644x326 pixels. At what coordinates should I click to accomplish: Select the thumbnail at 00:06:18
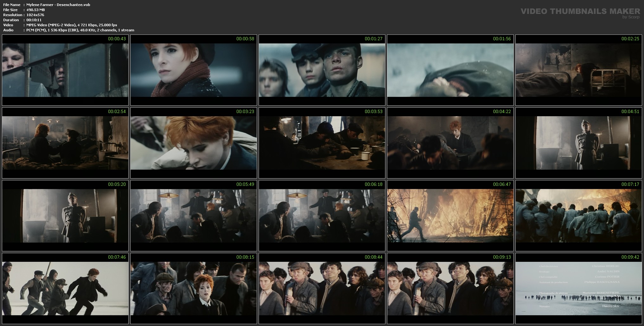(322, 216)
